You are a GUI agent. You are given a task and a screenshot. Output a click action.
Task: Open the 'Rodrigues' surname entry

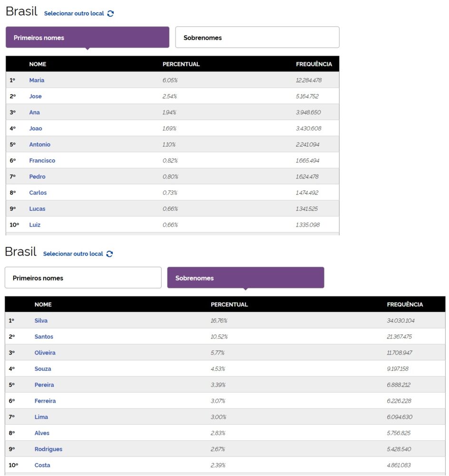48,449
